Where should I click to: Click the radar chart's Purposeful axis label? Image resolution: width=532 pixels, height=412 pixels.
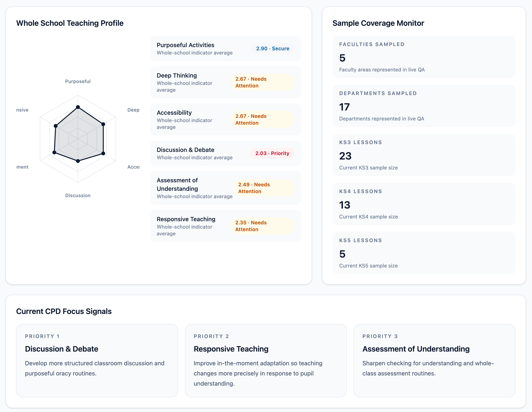point(78,81)
